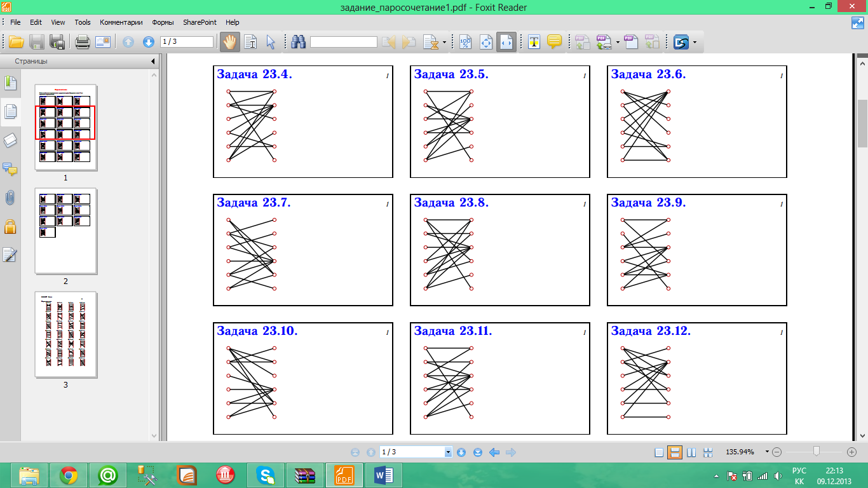The height and width of the screenshot is (488, 868).
Task: Click the zoom out minus button
Action: [x=777, y=452]
